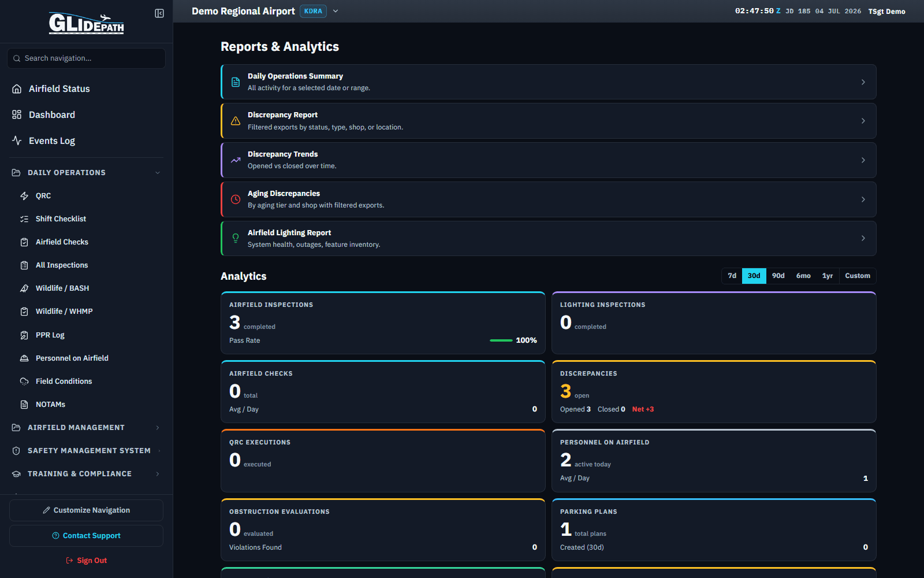The image size is (924, 578).
Task: Click the PPR Log document icon
Action: 24,335
